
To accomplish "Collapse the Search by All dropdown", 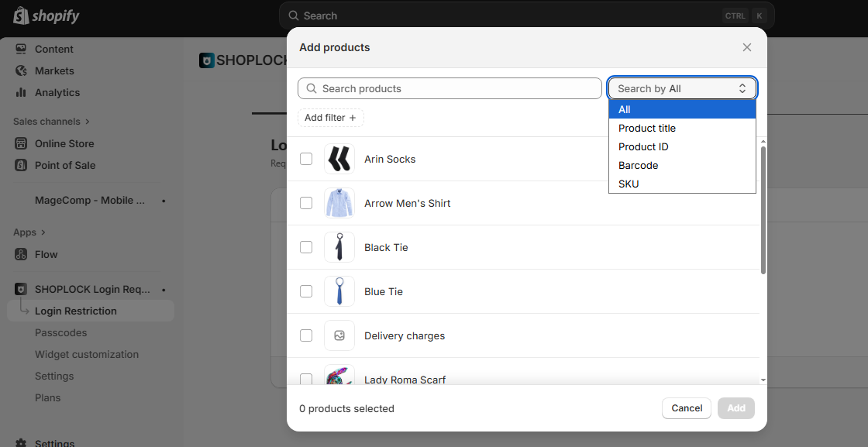I will coord(682,88).
